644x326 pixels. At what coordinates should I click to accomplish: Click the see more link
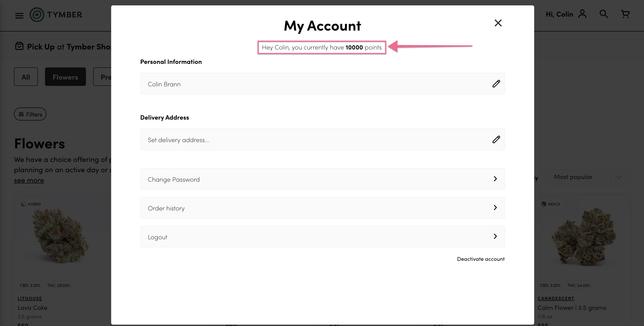click(29, 180)
